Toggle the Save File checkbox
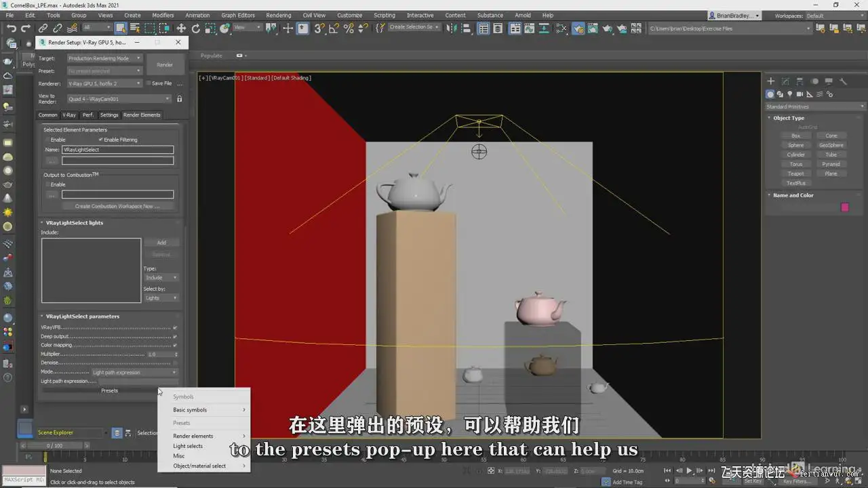This screenshot has height=488, width=868. click(149, 83)
